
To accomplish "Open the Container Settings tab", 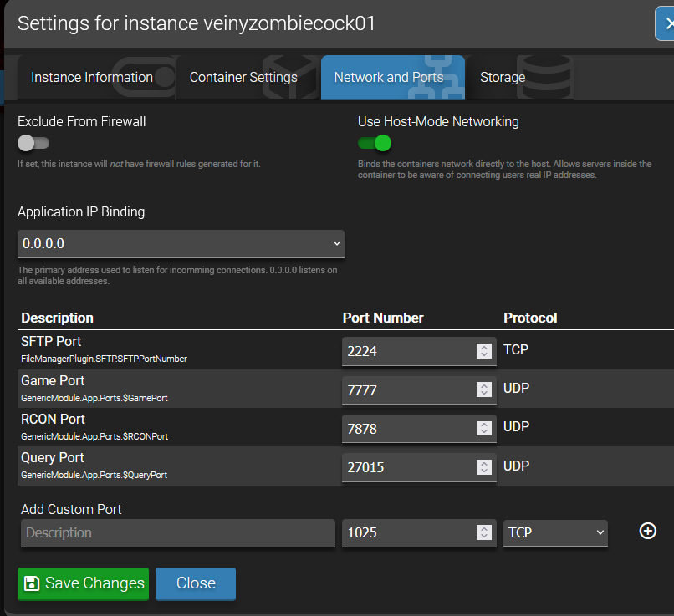I will 243,78.
